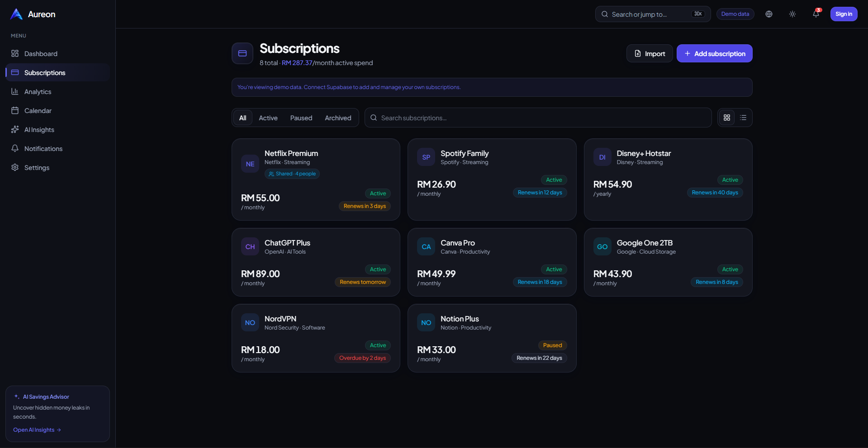
Task: Open Notifications in the sidebar
Action: click(57, 149)
